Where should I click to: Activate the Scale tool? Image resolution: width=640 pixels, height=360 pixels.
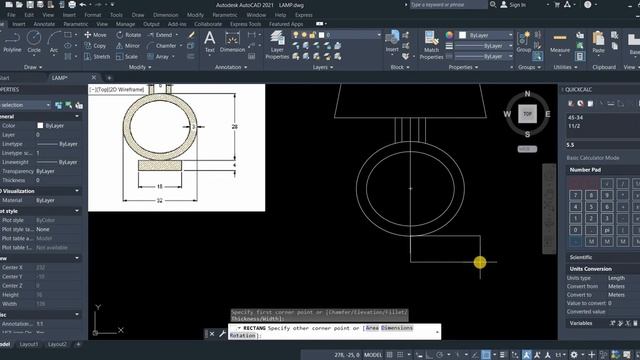tap(127, 56)
